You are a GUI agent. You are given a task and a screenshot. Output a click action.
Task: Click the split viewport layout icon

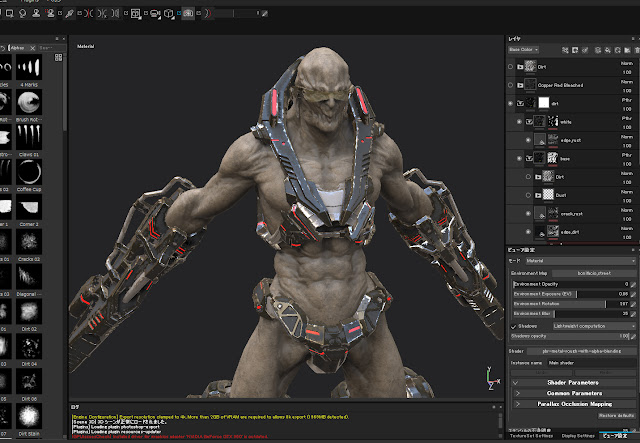pos(136,13)
